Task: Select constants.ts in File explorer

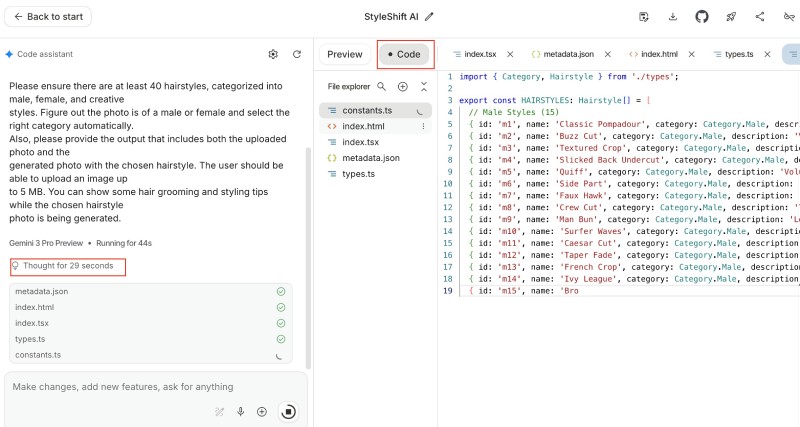Action: (x=376, y=110)
